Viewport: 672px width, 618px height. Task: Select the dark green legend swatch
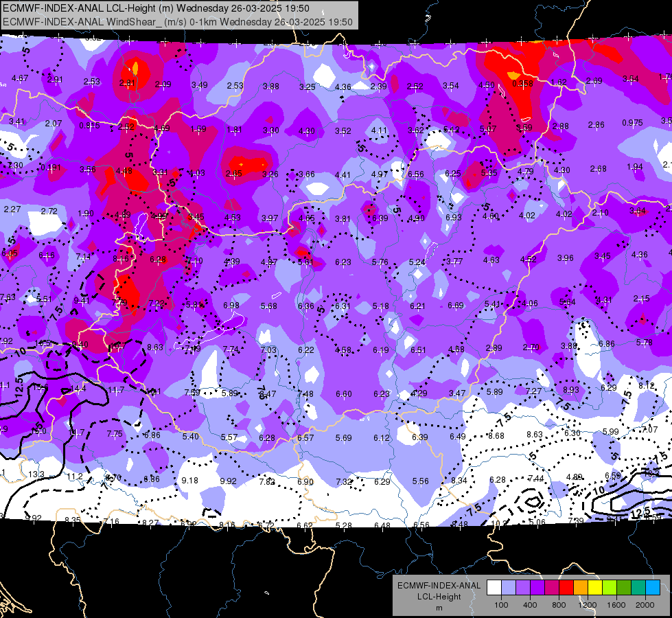(x=623, y=588)
